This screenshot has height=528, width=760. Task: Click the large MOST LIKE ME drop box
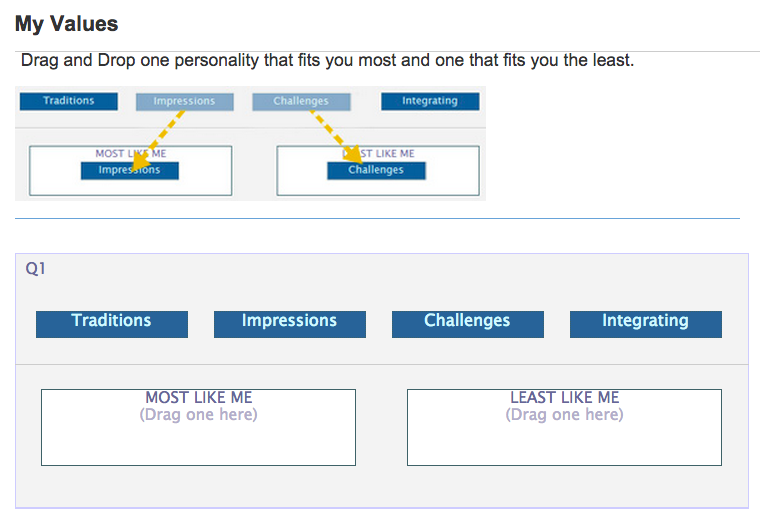[x=198, y=440]
